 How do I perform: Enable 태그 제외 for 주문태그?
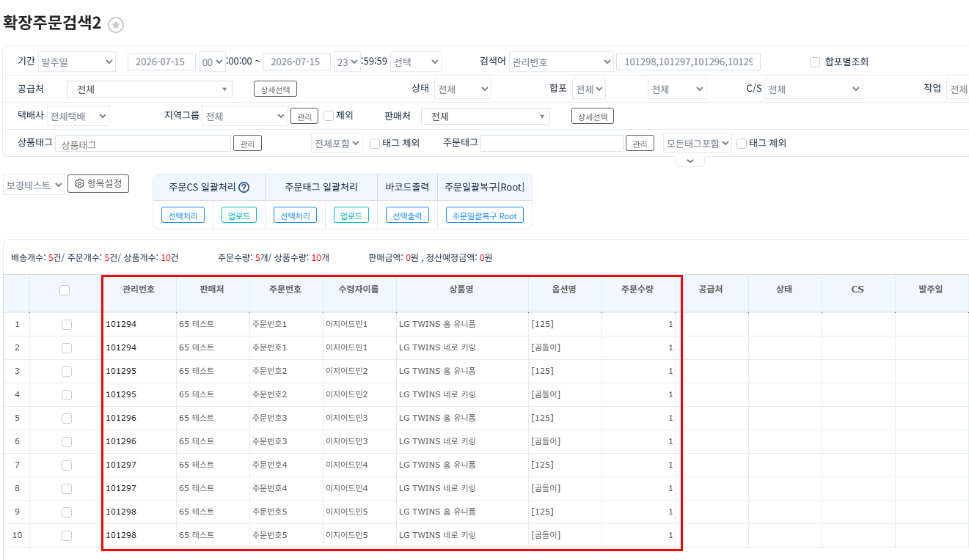pyautogui.click(x=742, y=144)
